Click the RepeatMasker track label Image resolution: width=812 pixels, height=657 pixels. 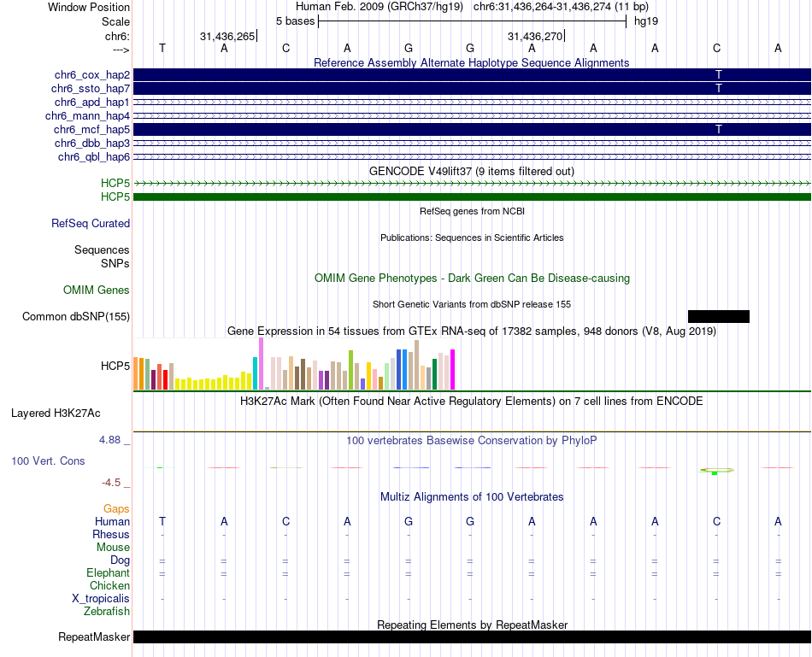pyautogui.click(x=94, y=636)
